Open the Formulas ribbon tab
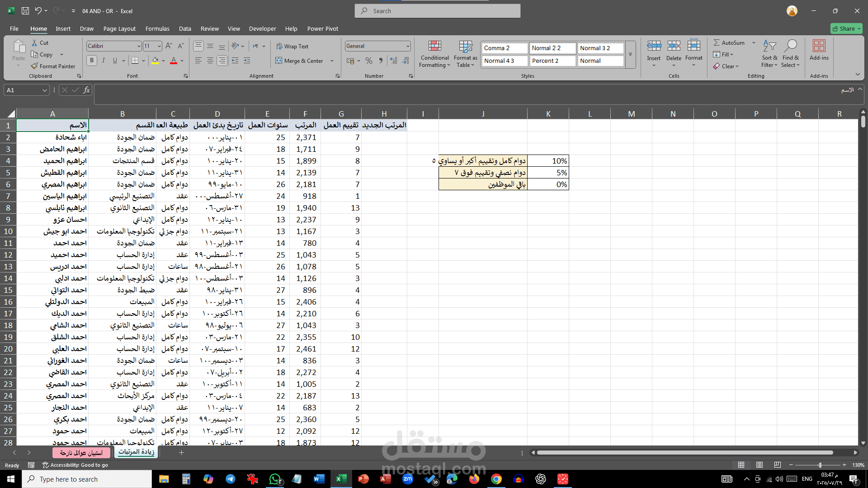Image resolution: width=868 pixels, height=488 pixels. [157, 28]
